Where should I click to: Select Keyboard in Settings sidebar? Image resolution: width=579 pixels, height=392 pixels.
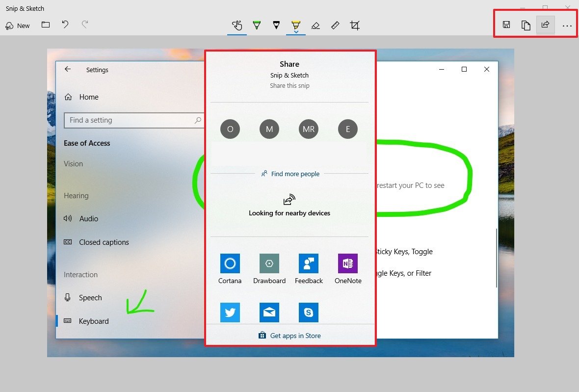point(86,321)
